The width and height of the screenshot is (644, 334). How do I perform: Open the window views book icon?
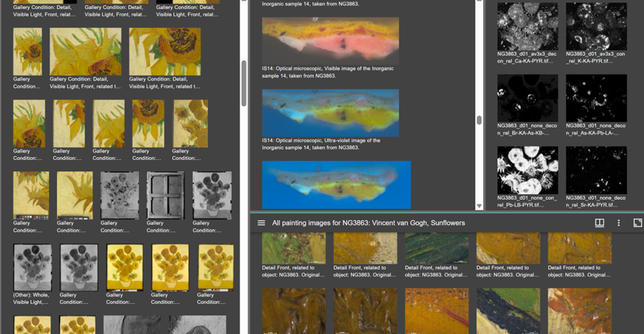(600, 223)
